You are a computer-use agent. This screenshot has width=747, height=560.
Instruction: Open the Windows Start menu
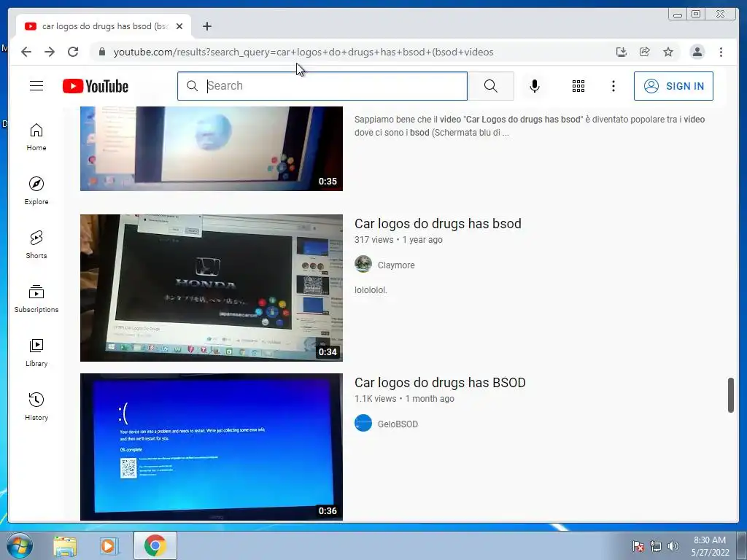coord(20,545)
